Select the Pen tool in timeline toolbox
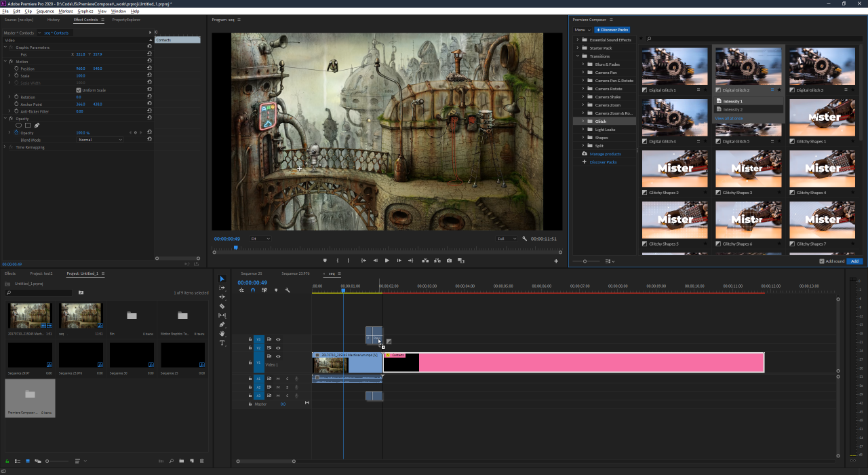The image size is (868, 475). (x=222, y=324)
